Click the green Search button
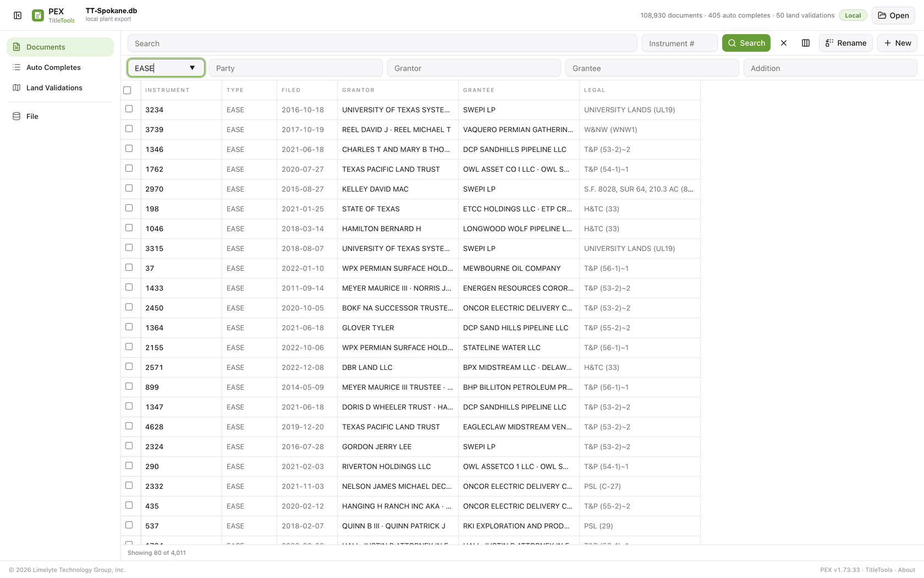This screenshot has width=924, height=578. point(746,43)
